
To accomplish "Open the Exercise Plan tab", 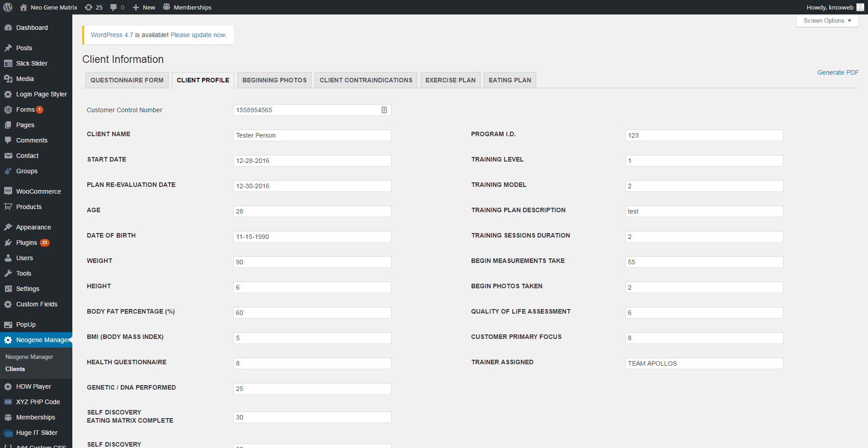I will pos(450,80).
